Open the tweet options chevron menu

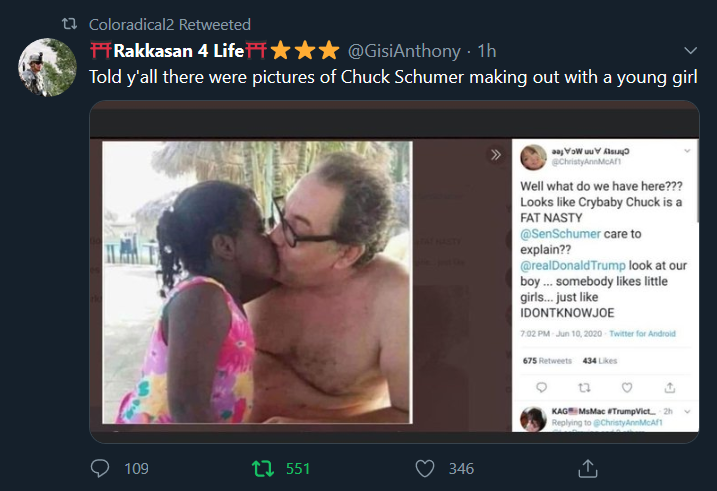(690, 50)
